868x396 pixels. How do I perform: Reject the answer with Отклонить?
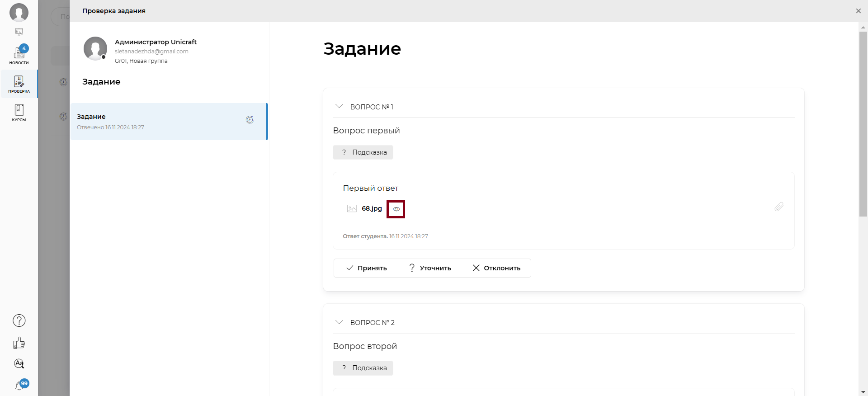[x=496, y=268]
